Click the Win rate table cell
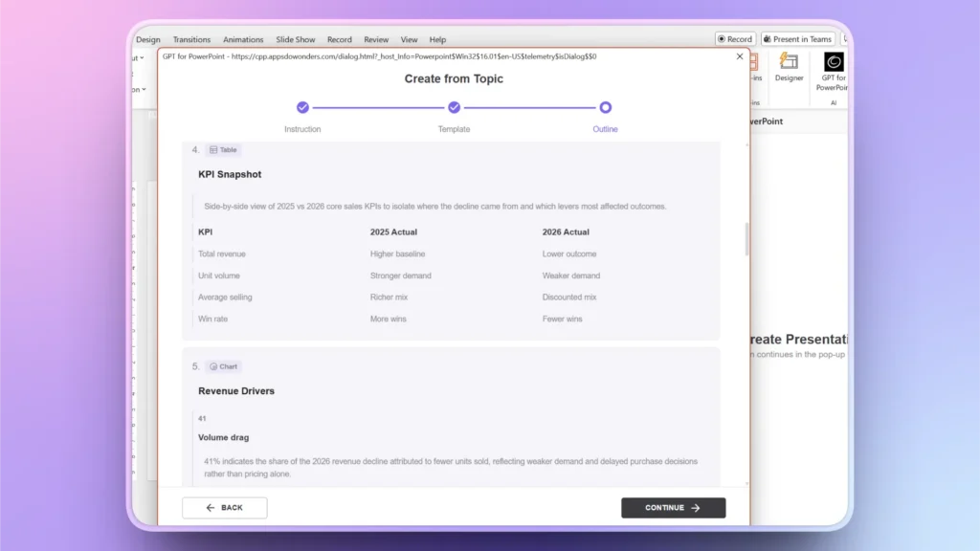 click(212, 319)
